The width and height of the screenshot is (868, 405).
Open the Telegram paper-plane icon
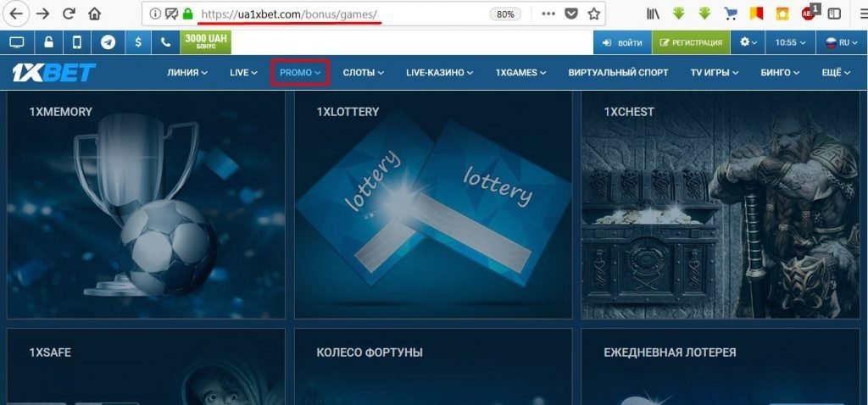[x=108, y=42]
